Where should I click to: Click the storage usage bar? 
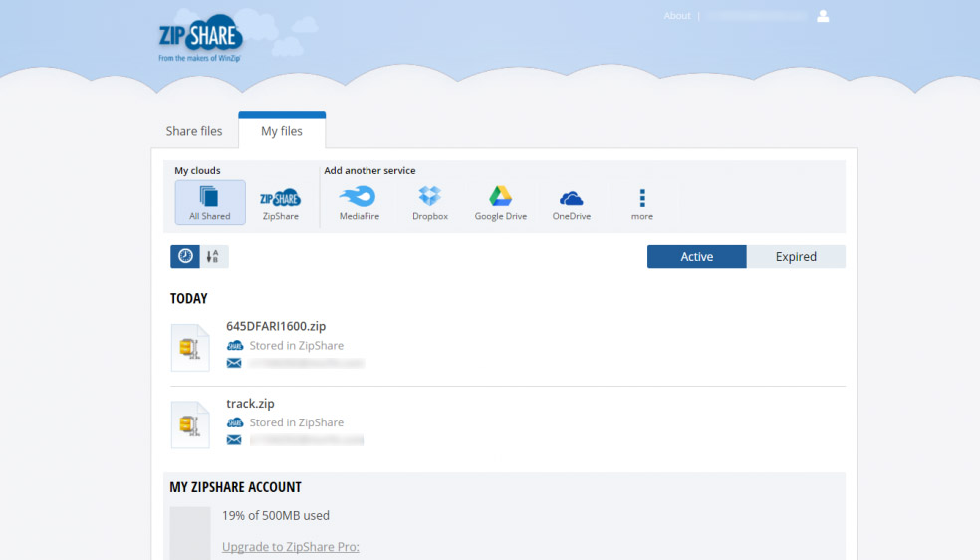pyautogui.click(x=190, y=533)
